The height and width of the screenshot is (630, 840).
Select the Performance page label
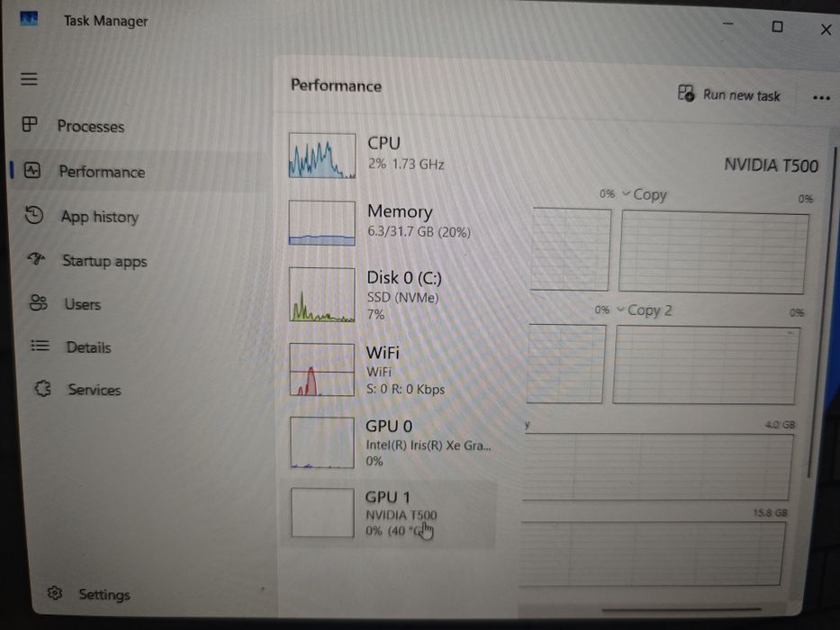(102, 172)
